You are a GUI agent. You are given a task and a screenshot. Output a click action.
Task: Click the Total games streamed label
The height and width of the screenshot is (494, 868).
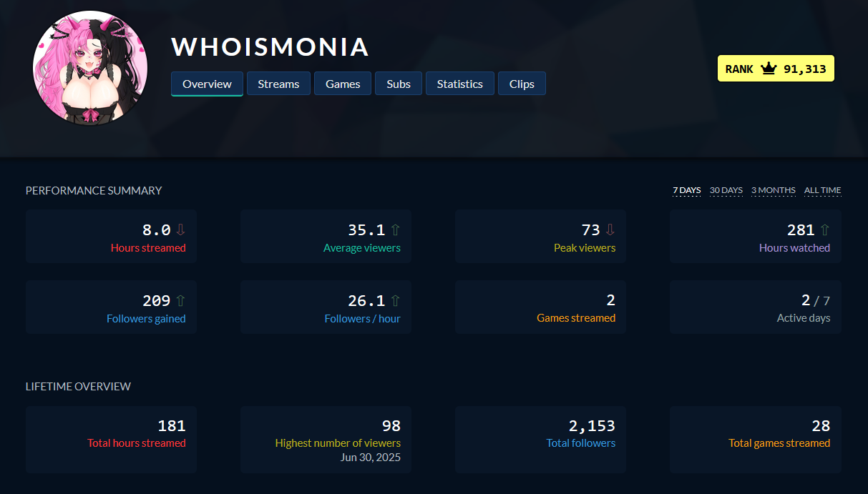click(779, 443)
